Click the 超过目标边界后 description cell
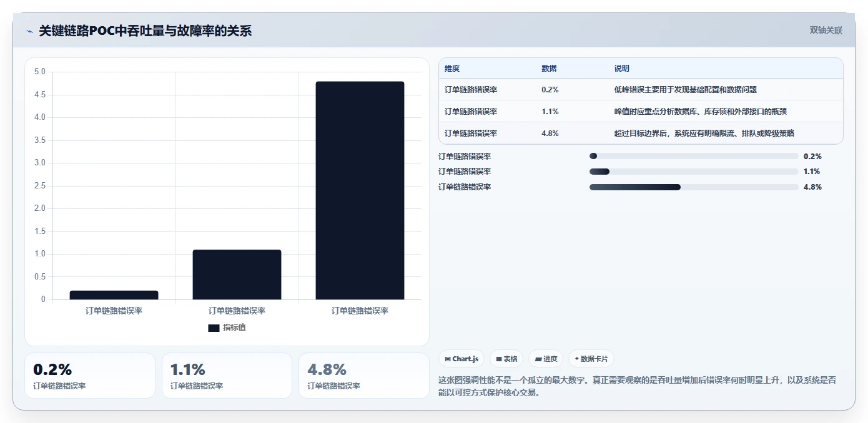Viewport: 868px width, 423px height. pos(704,134)
